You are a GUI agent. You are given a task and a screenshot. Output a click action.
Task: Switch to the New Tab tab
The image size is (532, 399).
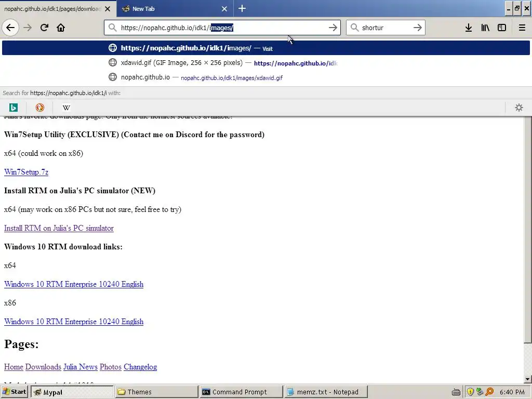[175, 9]
